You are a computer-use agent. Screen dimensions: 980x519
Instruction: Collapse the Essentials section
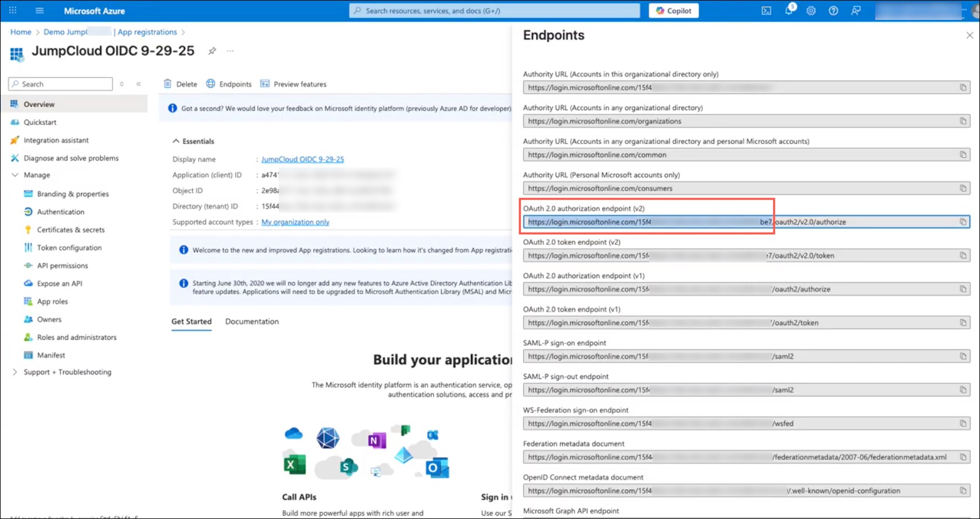tap(176, 141)
